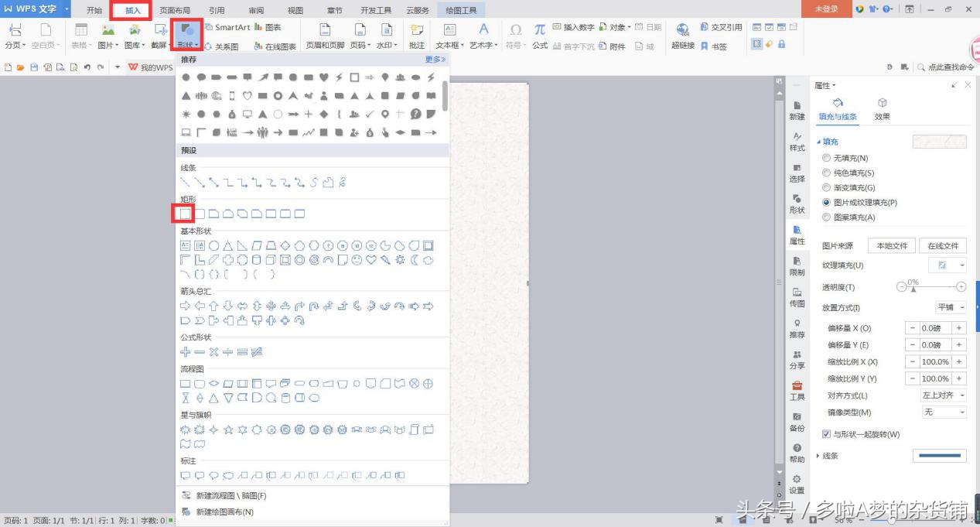The width and height of the screenshot is (980, 527).
Task: Expand the 对齐方式 左上对齐 dropdown
Action: (x=944, y=395)
